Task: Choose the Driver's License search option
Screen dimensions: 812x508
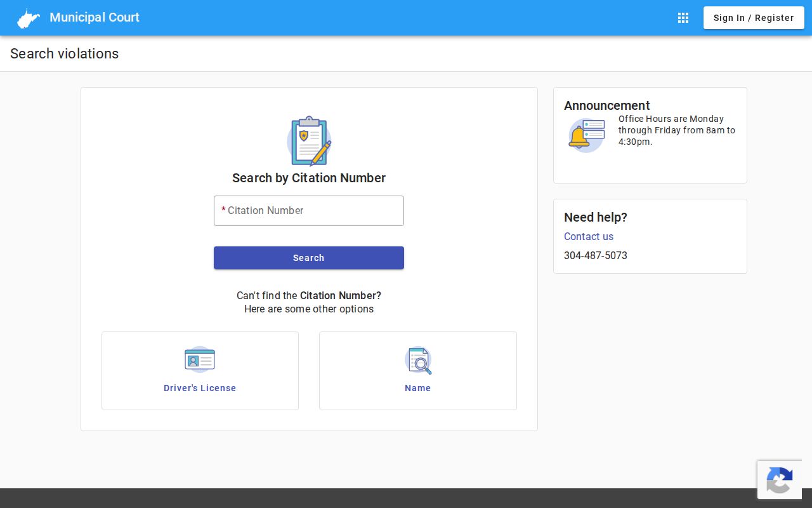Action: click(200, 371)
